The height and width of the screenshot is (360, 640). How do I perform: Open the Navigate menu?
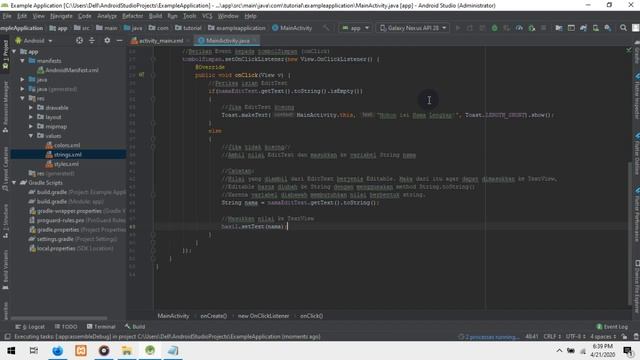tap(61, 16)
